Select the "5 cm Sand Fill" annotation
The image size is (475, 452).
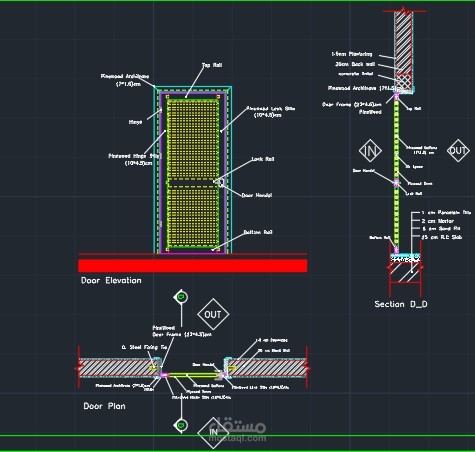pyautogui.click(x=441, y=228)
